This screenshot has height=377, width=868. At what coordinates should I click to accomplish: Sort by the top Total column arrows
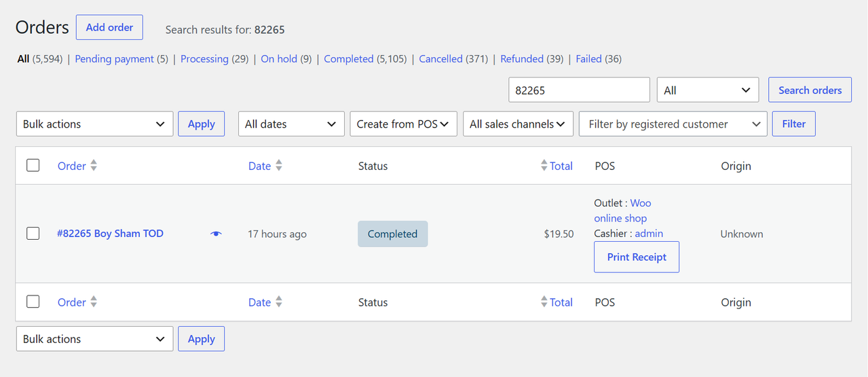pos(544,166)
